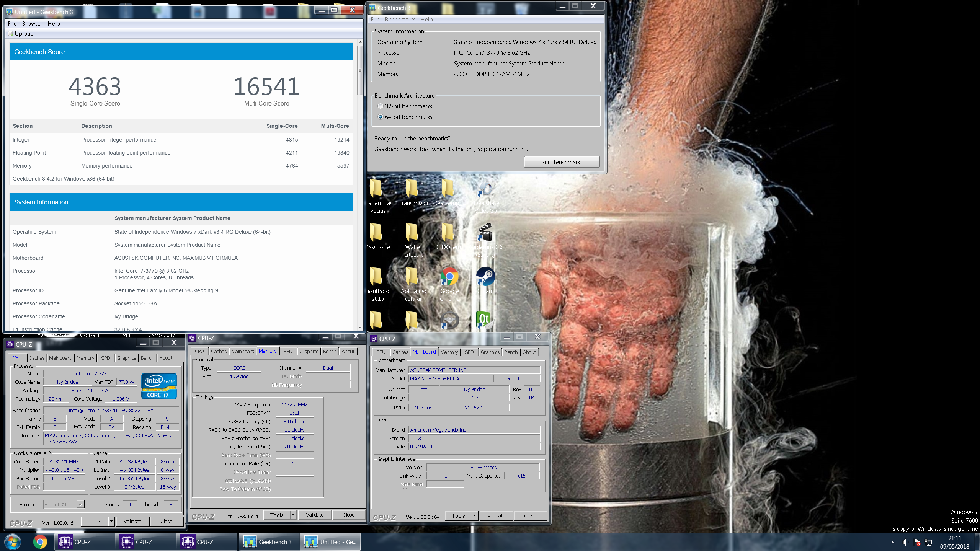Open the steering wheel desktop shortcut
This screenshot has height=551, width=980.
pos(449,321)
